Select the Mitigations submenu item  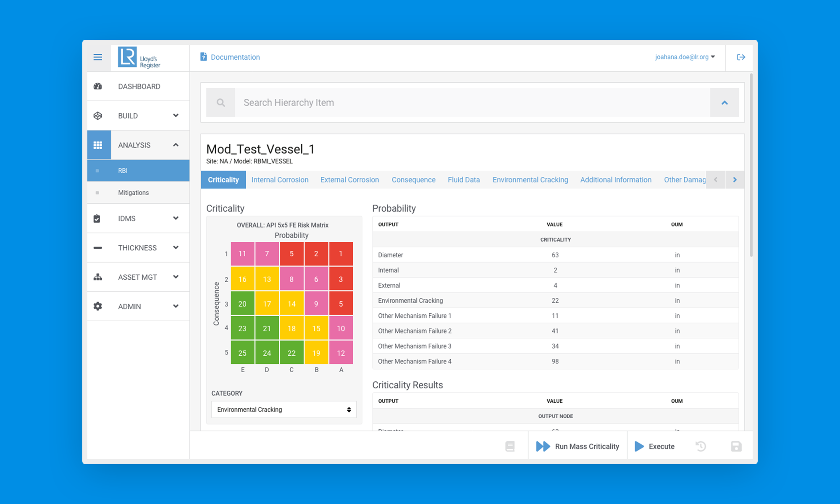(x=138, y=193)
